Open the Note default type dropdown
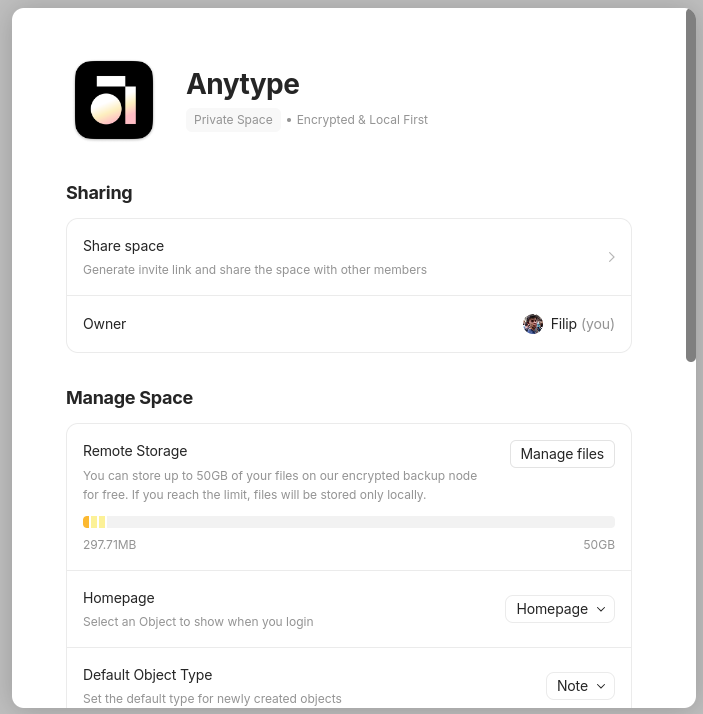This screenshot has height=714, width=703. [581, 686]
